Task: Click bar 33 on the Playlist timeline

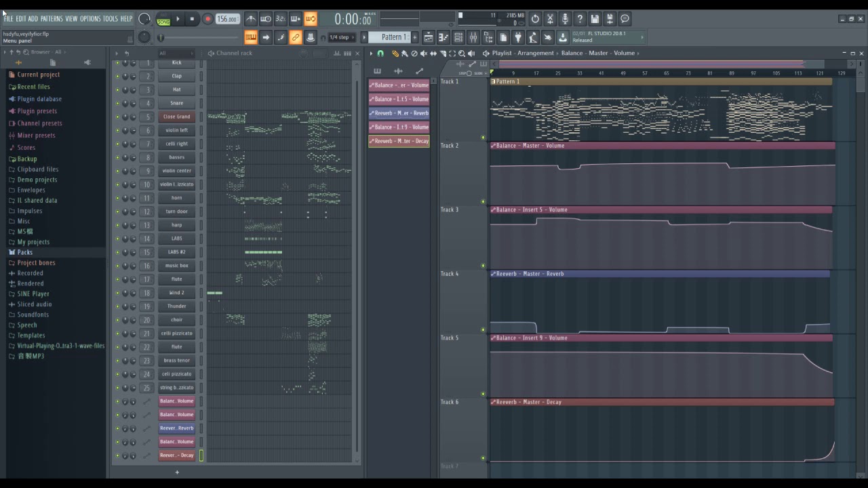Action: (580, 73)
